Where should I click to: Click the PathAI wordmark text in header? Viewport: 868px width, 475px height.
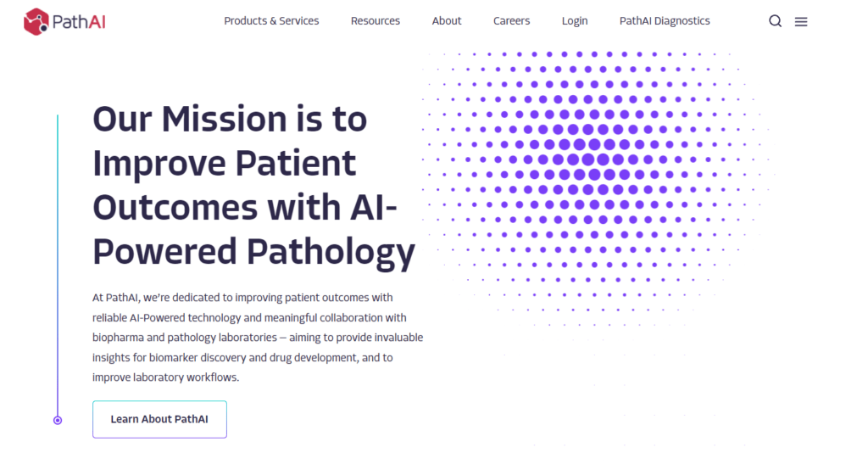pos(79,21)
